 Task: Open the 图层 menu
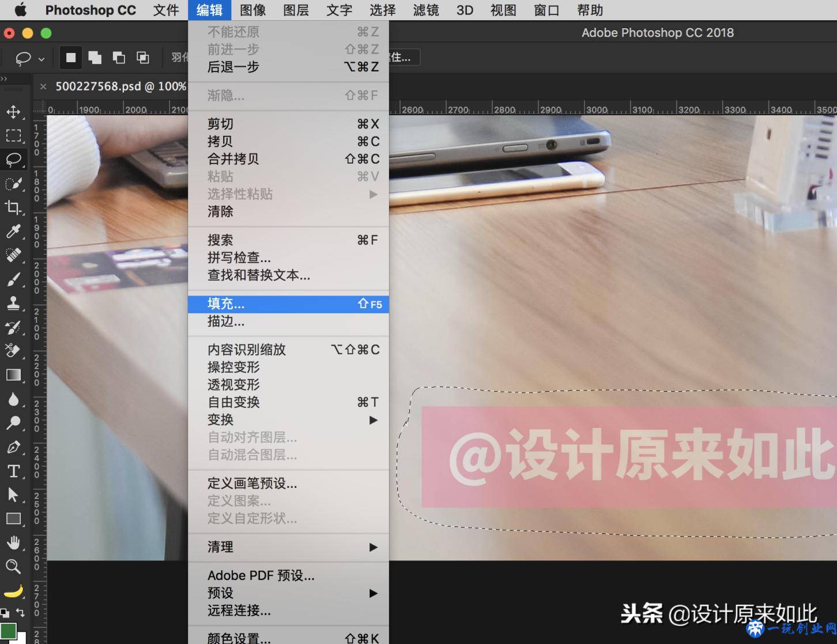tap(296, 10)
